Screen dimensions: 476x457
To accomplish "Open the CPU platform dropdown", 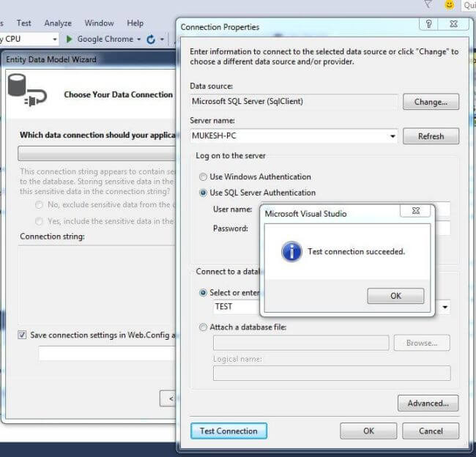I will (55, 40).
